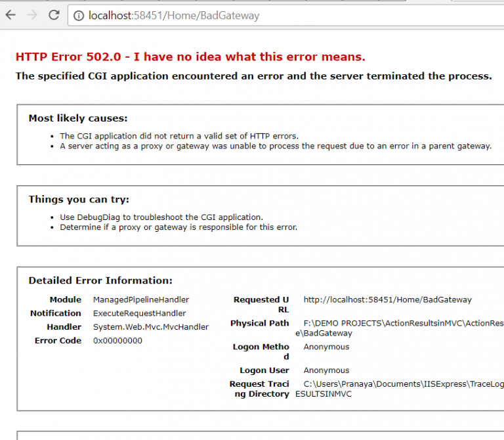Click the System.Web.Mvc.MvcHandler handler value

point(151,327)
